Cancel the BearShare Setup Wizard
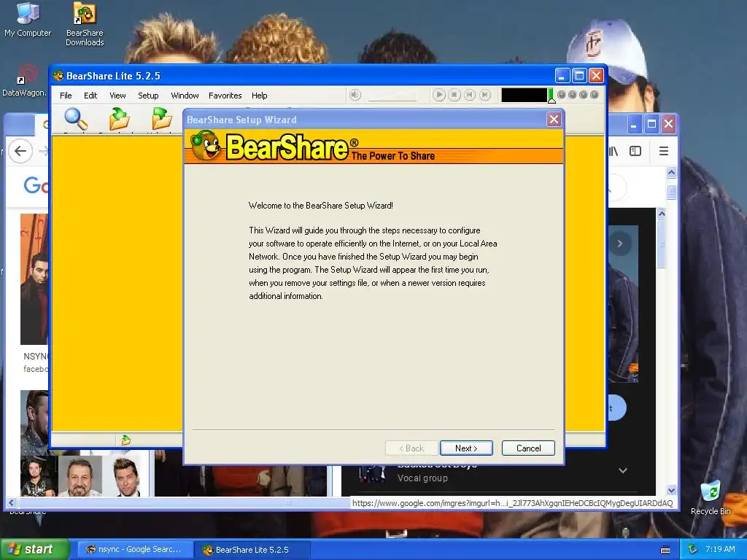 click(528, 448)
